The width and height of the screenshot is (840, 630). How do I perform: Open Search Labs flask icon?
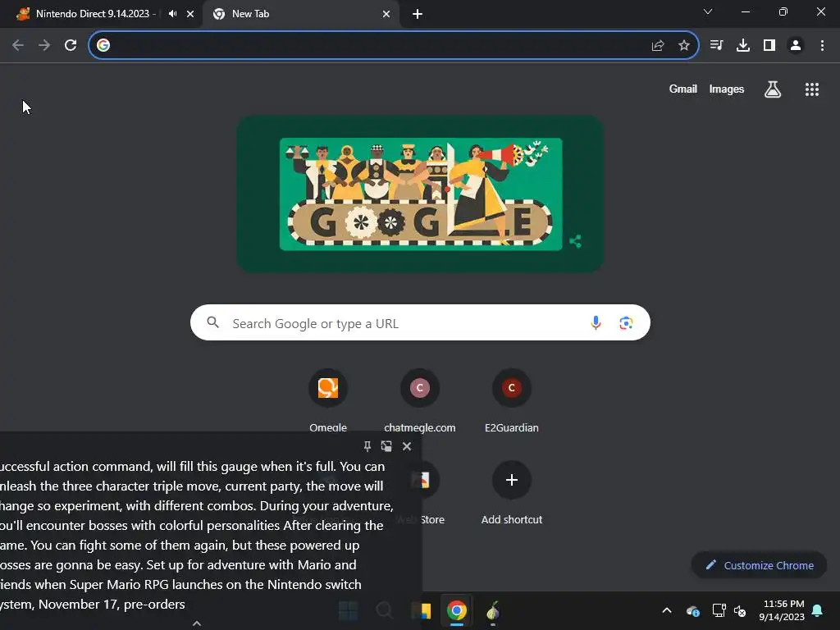(773, 89)
